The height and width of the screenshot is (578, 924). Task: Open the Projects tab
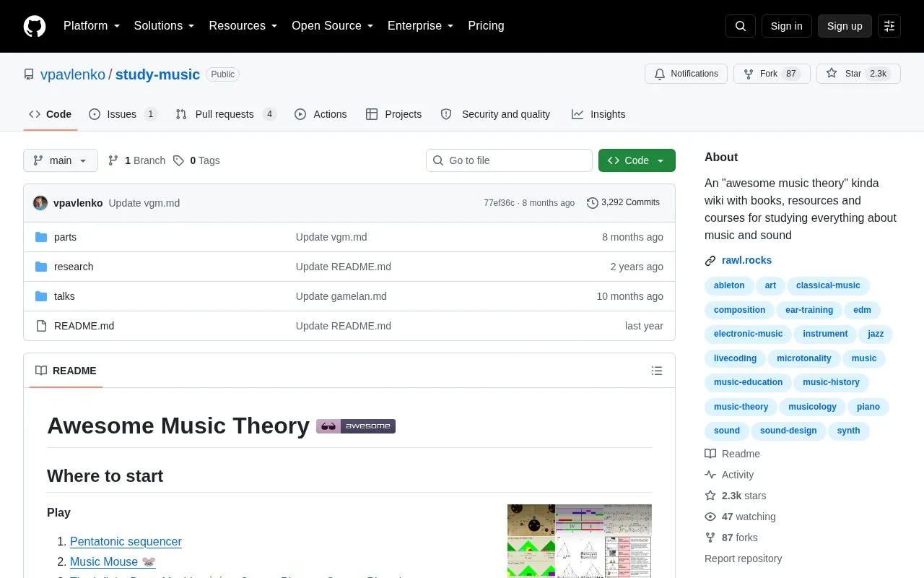(394, 114)
